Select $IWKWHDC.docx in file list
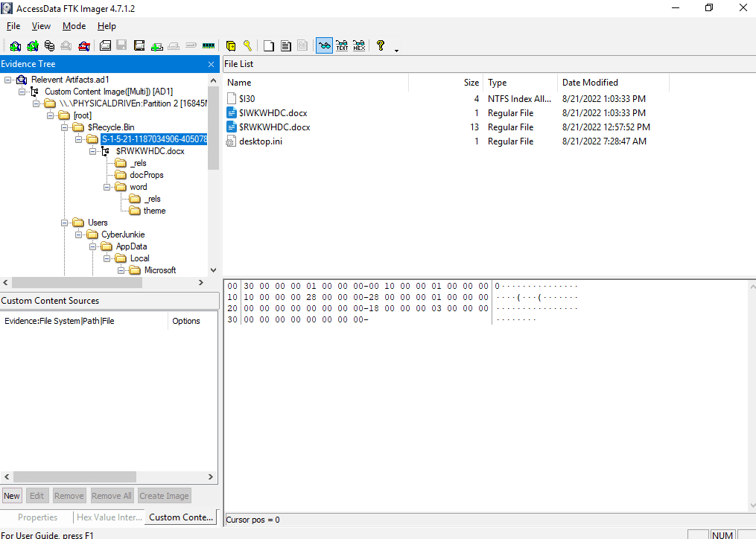Viewport: 756px width, 539px height. [x=273, y=113]
